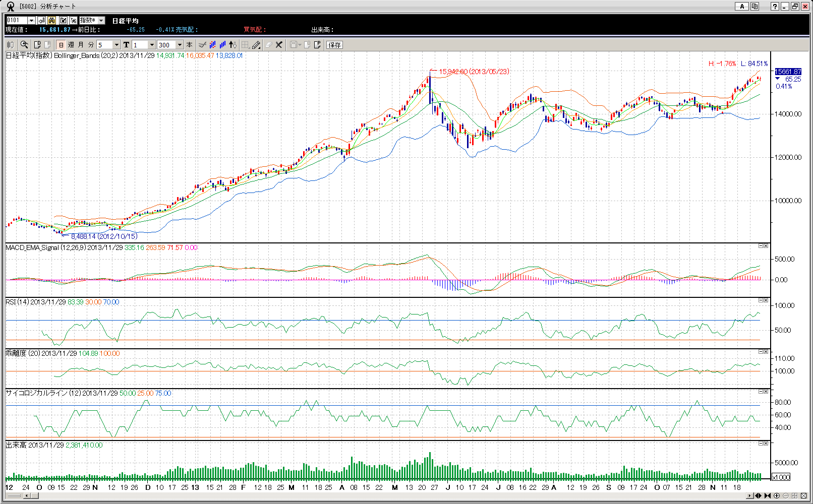Click the help question mark button
The height and width of the screenshot is (504, 813).
[x=775, y=7]
